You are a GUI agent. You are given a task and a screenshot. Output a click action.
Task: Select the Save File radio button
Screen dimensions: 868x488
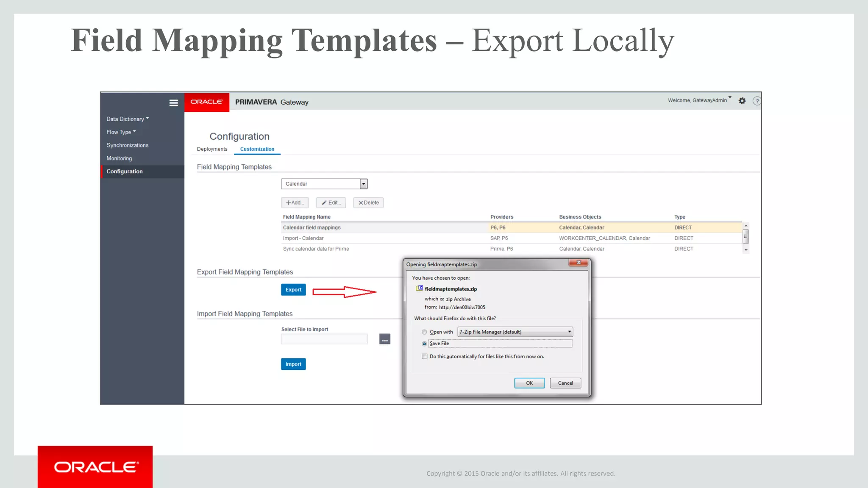pos(424,344)
